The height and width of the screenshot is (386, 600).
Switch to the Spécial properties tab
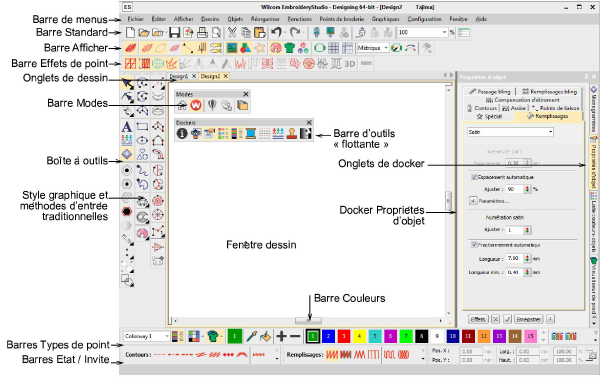tap(489, 116)
